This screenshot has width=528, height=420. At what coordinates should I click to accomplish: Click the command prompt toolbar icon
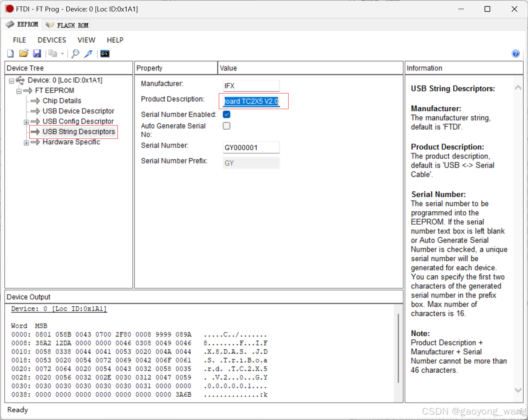tap(105, 54)
